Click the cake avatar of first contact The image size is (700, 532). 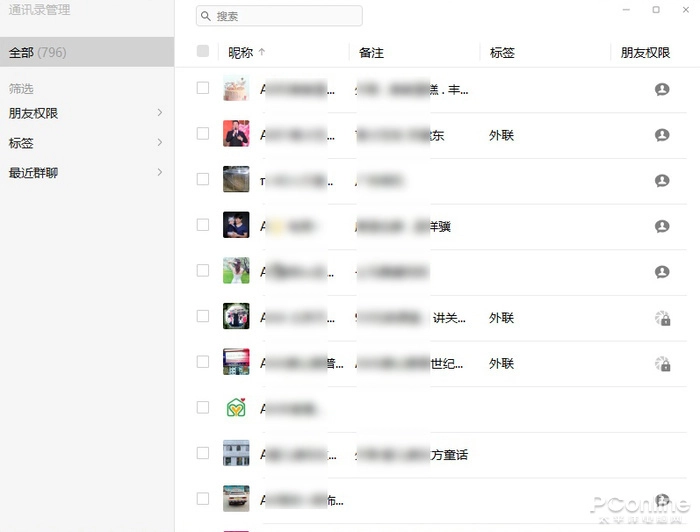click(236, 88)
